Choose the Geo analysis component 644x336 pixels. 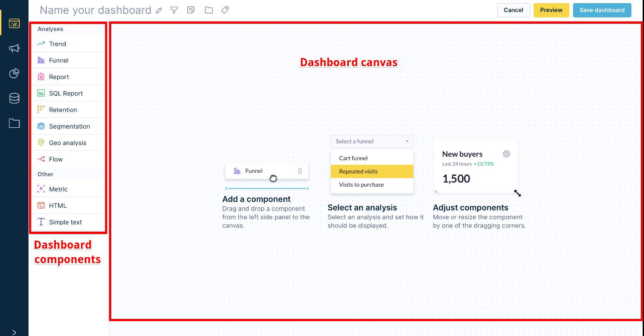tap(68, 143)
